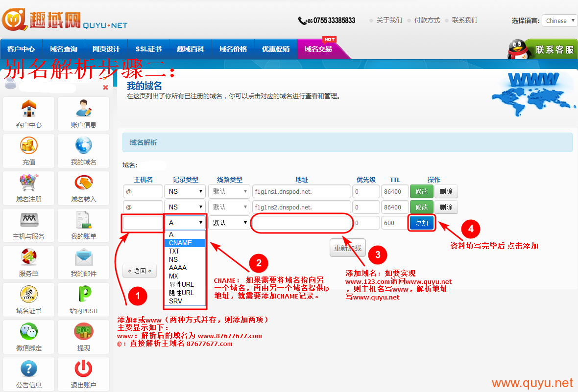Click address field f1g1ns1.dnspod.net.
The width and height of the screenshot is (578, 392).
tap(302, 191)
